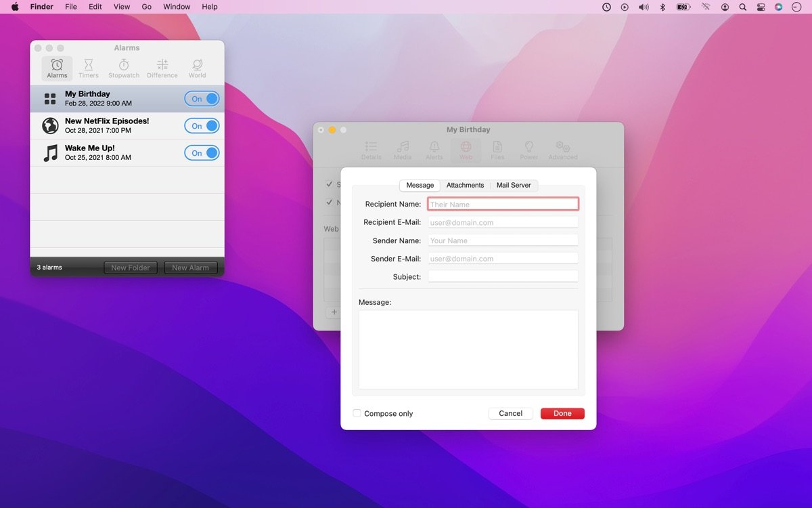Disable the New NetFlix Episodes alarm
This screenshot has width=812, height=508.
click(202, 126)
